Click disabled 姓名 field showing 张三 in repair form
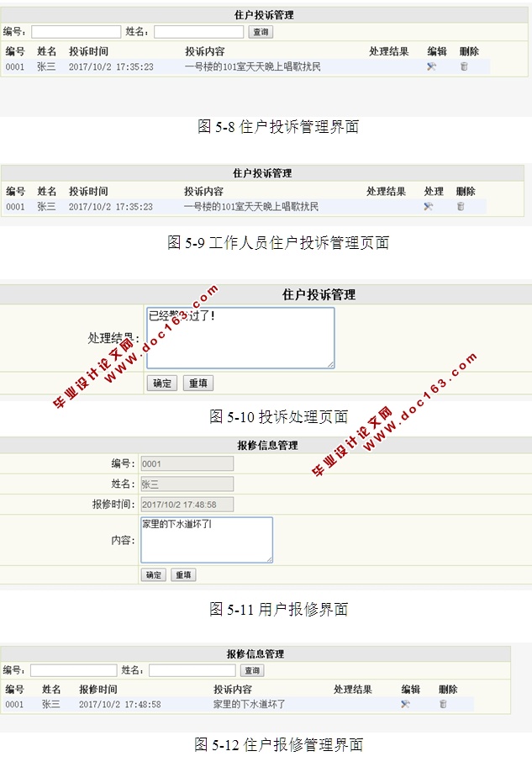Image resolution: width=532 pixels, height=767 pixels. (187, 484)
